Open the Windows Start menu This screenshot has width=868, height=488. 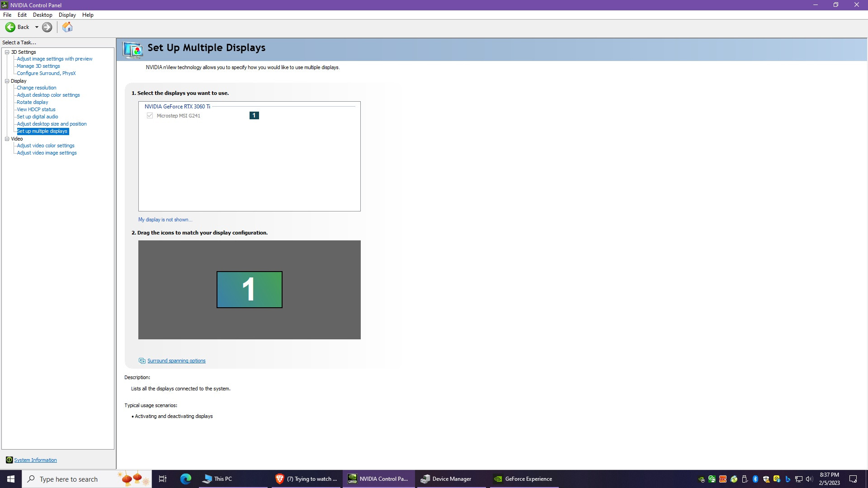click(x=11, y=479)
